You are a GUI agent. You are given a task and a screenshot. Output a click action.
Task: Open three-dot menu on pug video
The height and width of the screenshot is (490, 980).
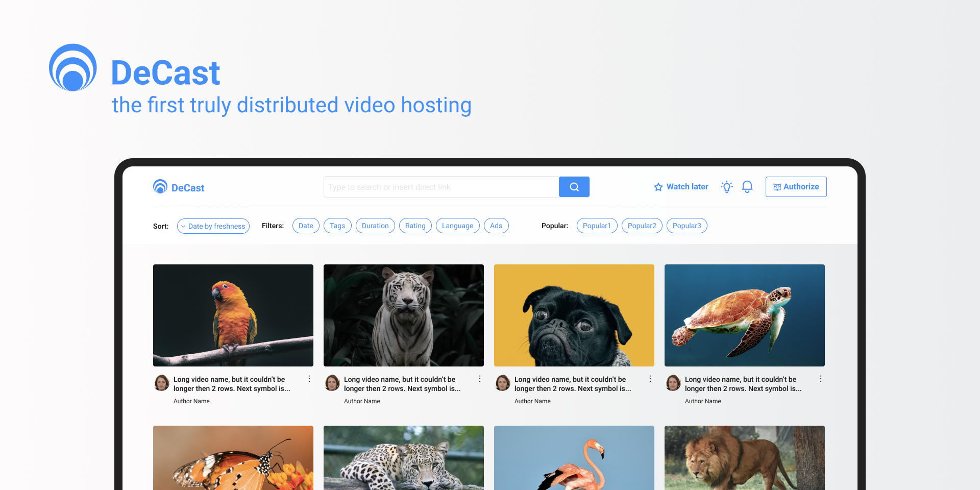click(x=650, y=379)
